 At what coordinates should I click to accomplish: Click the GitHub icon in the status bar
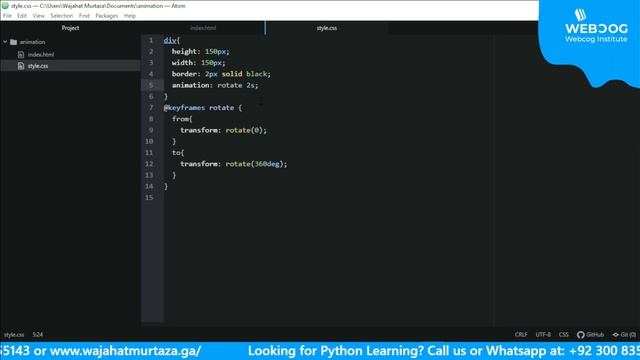pyautogui.click(x=580, y=335)
